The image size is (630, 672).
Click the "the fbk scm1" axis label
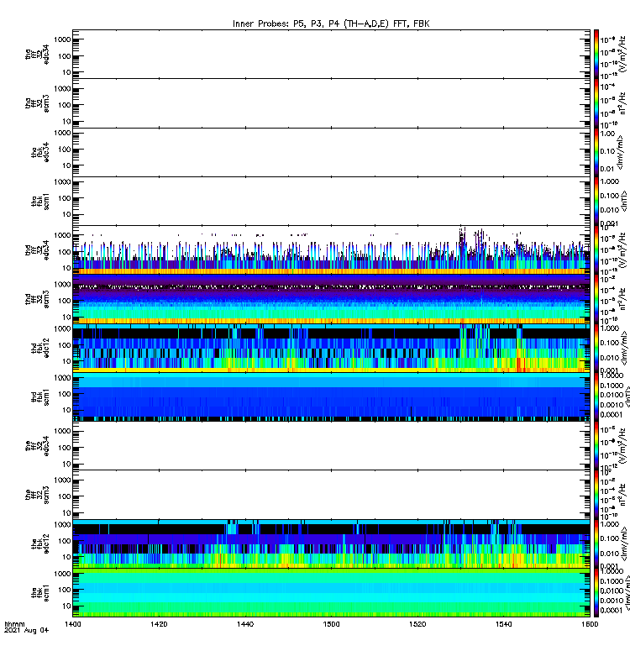[40, 593]
